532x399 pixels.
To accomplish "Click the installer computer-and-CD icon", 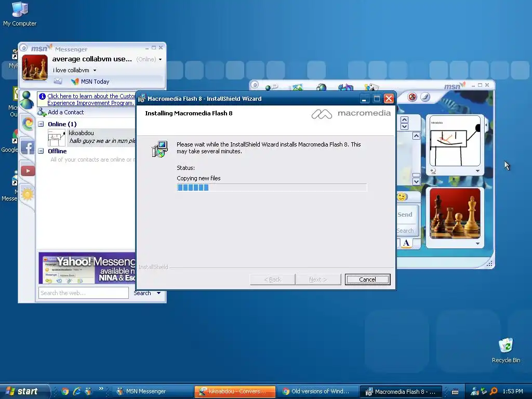I will pyautogui.click(x=159, y=149).
